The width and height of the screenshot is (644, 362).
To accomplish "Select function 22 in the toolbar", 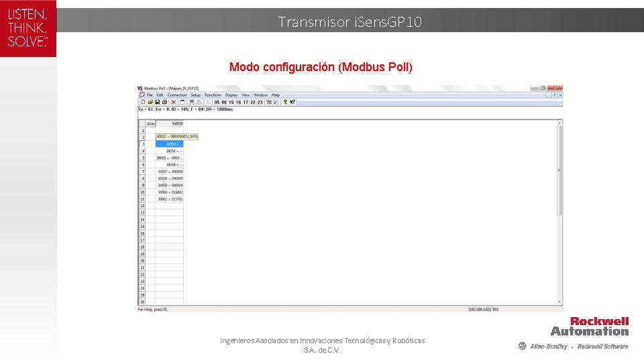I will tap(253, 102).
